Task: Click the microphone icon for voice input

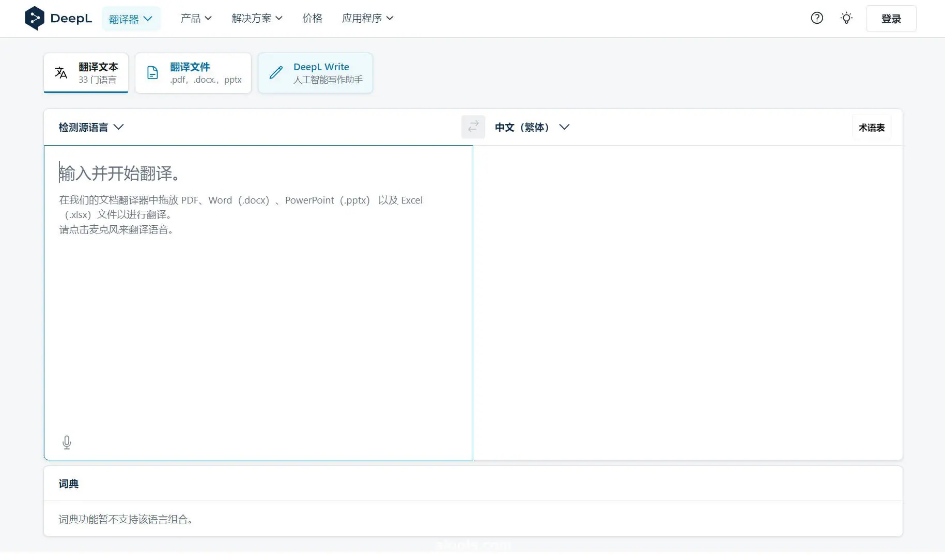Action: tap(67, 442)
